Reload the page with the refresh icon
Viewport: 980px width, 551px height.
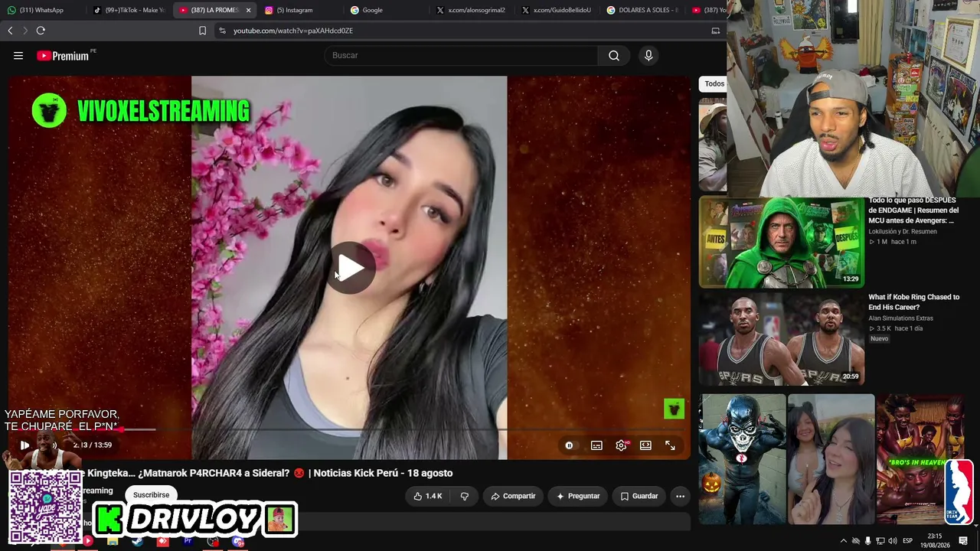[41, 31]
